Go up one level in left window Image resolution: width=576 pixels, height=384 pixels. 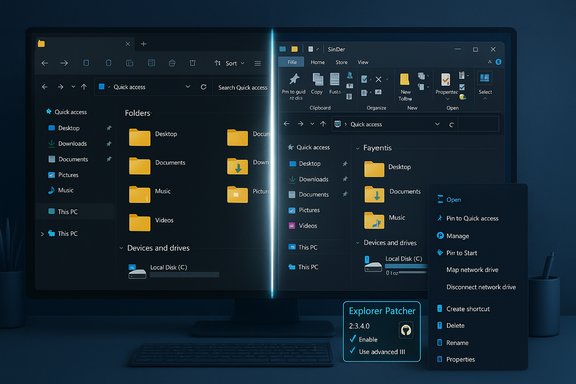point(84,87)
